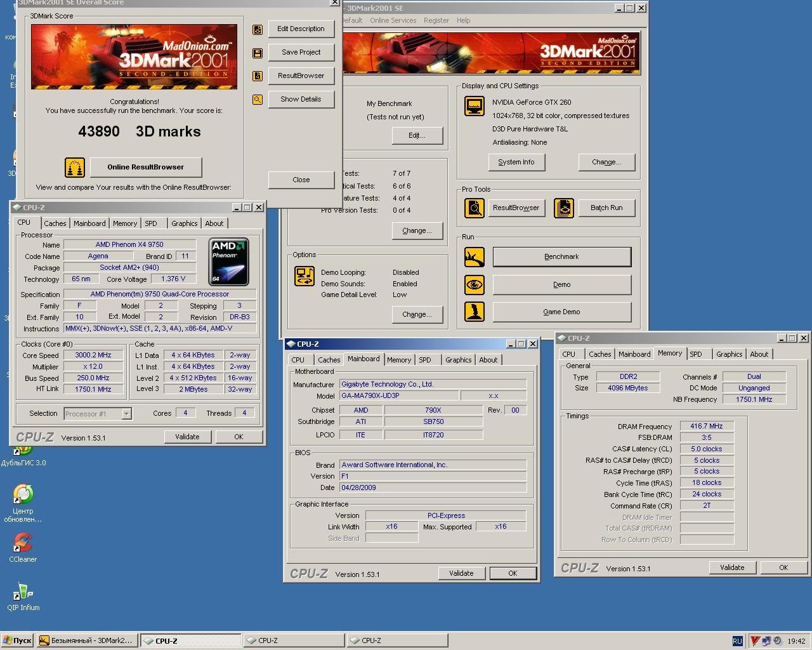812x650 pixels.
Task: Open About tab in Memory CPU-Z window
Action: point(759,354)
